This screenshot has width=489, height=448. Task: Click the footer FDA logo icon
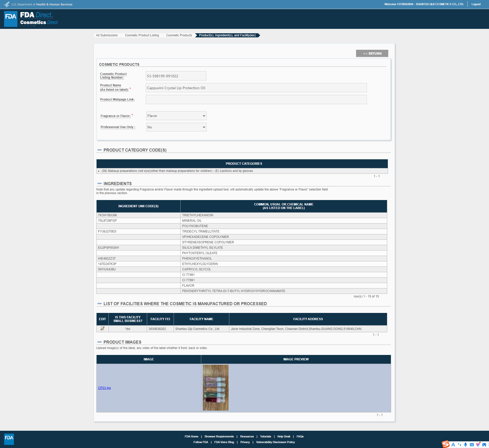pos(9,439)
